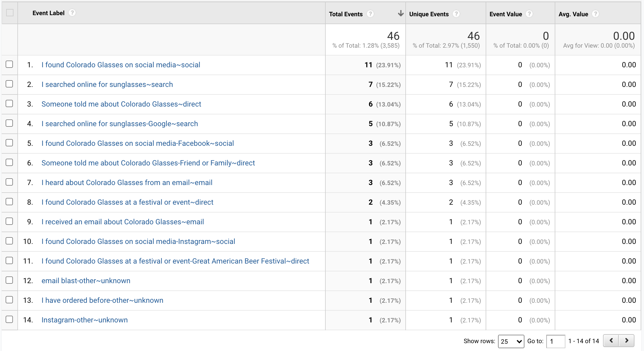Click help icon beside Unique Events header
The image size is (644, 351).
[x=456, y=14]
